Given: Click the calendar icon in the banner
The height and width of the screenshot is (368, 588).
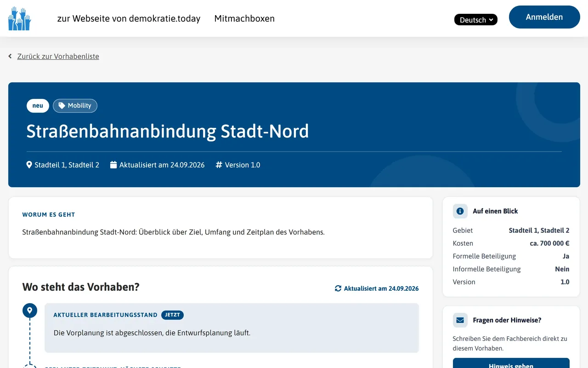Looking at the screenshot, I should (x=113, y=165).
